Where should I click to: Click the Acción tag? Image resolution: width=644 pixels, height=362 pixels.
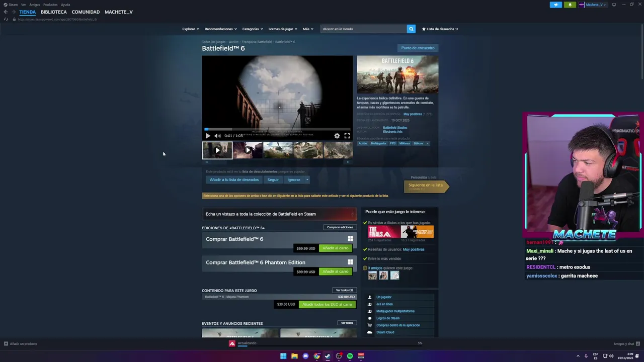coord(363,143)
